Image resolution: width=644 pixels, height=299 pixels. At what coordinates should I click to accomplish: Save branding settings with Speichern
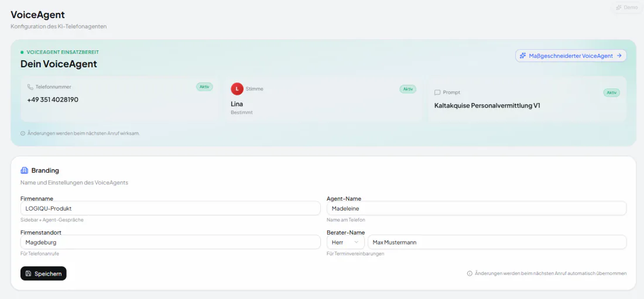click(x=43, y=273)
